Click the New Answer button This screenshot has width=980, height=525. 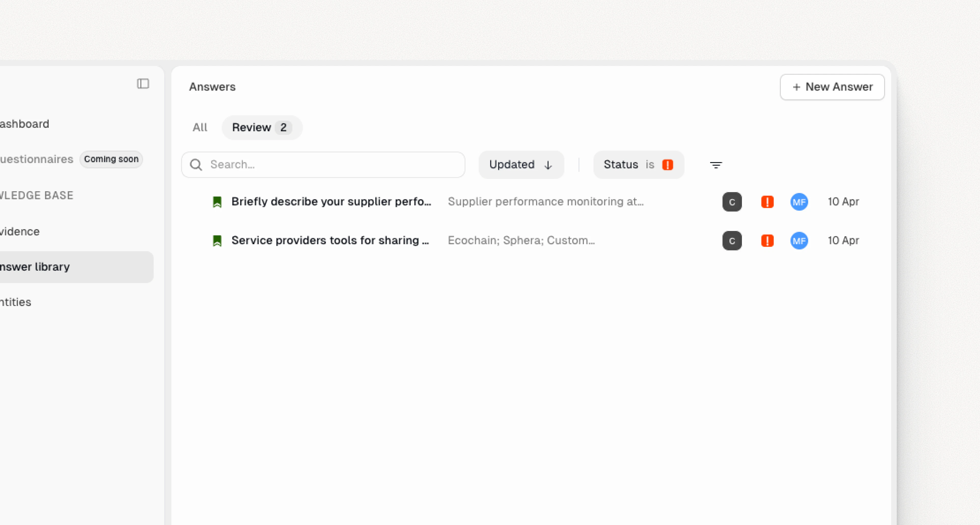(832, 87)
